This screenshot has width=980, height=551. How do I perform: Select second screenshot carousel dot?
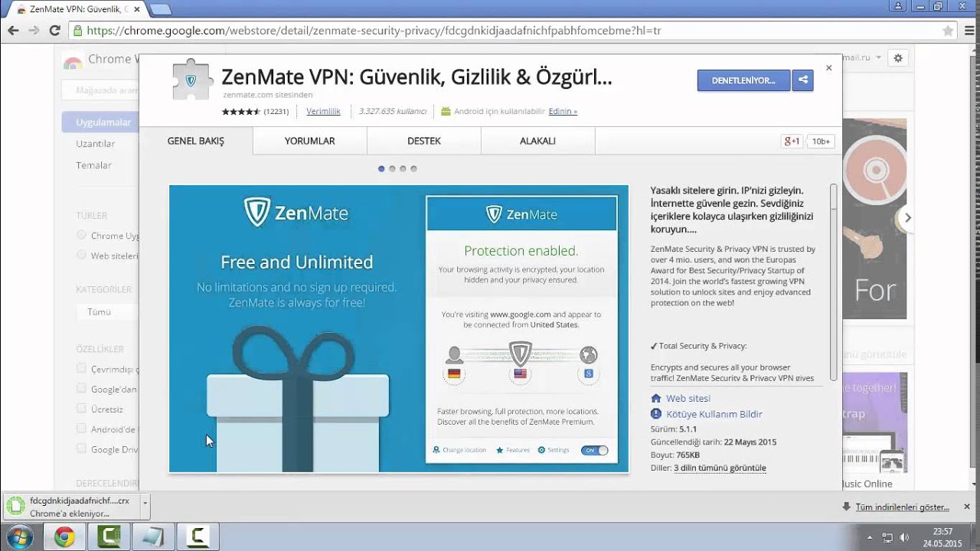tap(392, 168)
